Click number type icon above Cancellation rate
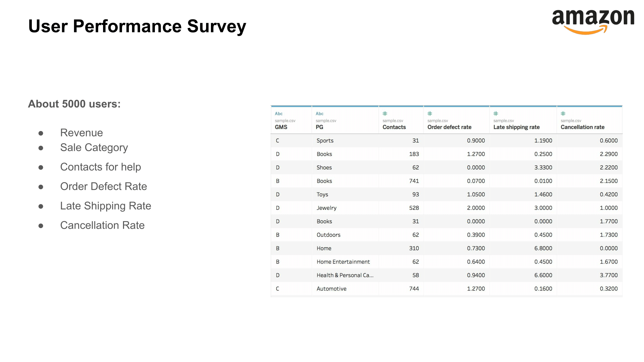The width and height of the screenshot is (644, 362). (563, 114)
